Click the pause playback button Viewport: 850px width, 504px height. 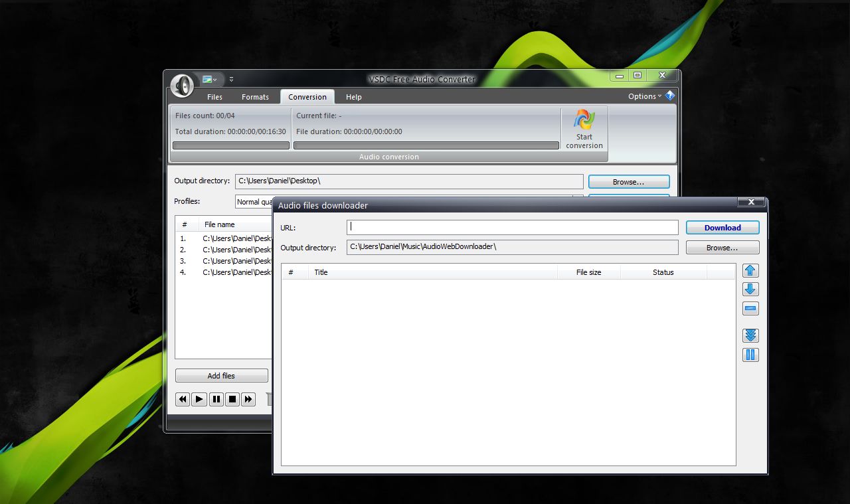(x=216, y=399)
